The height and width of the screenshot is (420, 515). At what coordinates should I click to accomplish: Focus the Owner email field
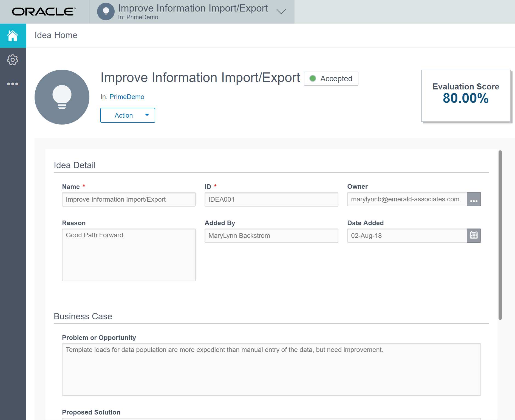(407, 199)
